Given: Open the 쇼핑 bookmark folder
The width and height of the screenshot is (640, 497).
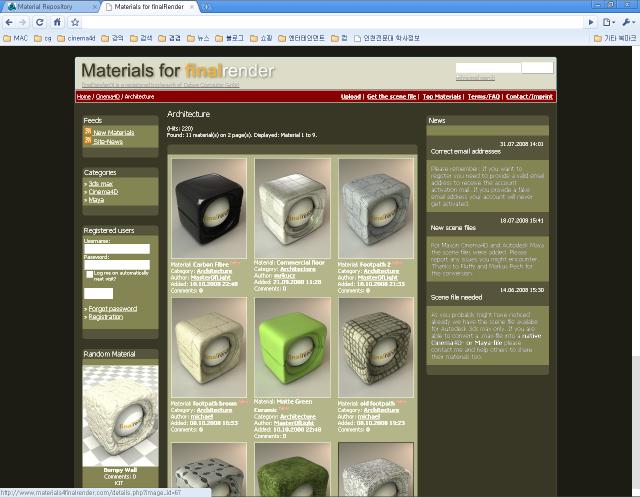Looking at the screenshot, I should pos(261,38).
